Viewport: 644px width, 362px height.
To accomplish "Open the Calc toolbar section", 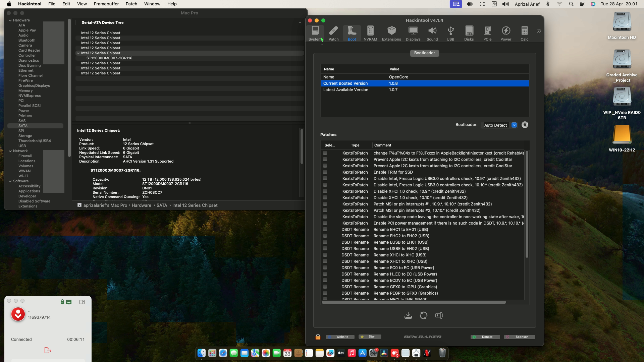I will pos(524,34).
